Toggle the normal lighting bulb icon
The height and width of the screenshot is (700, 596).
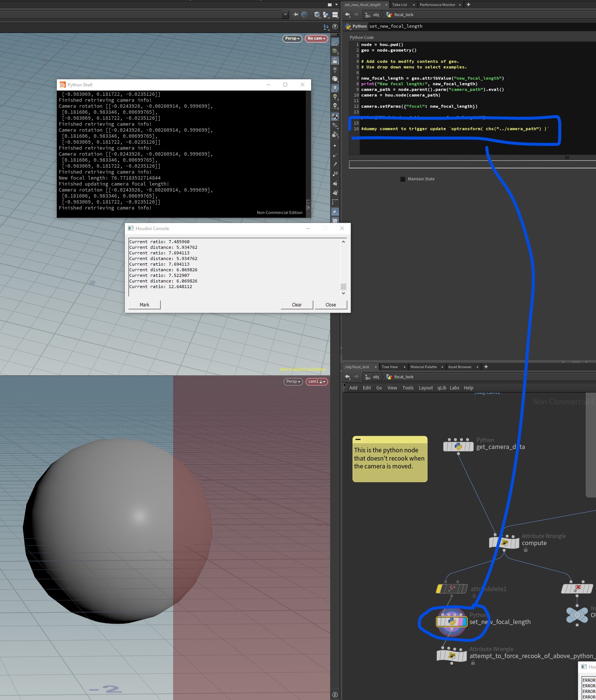click(335, 88)
